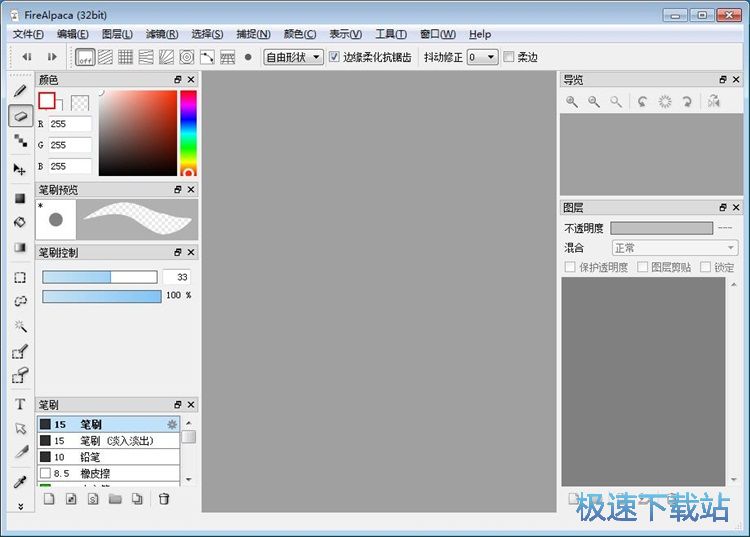Screen dimensions: 750x537
Task: Click the rainbow hue strip
Action: (x=188, y=130)
